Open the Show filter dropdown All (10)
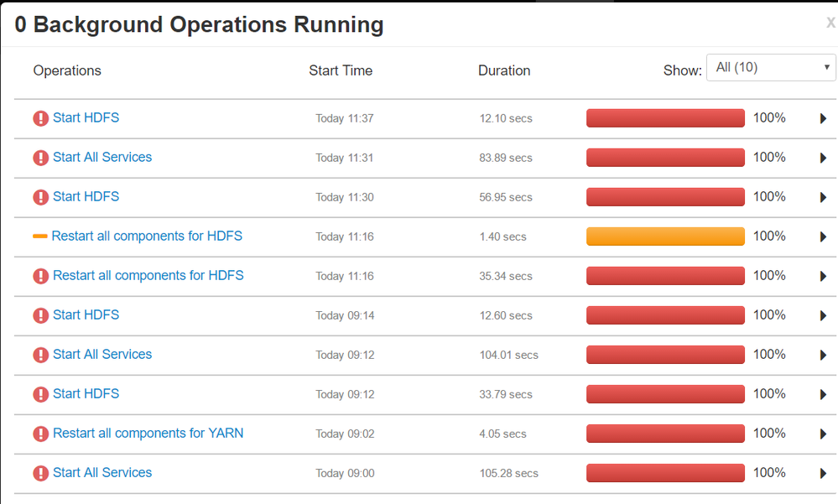838x504 pixels. click(x=770, y=68)
